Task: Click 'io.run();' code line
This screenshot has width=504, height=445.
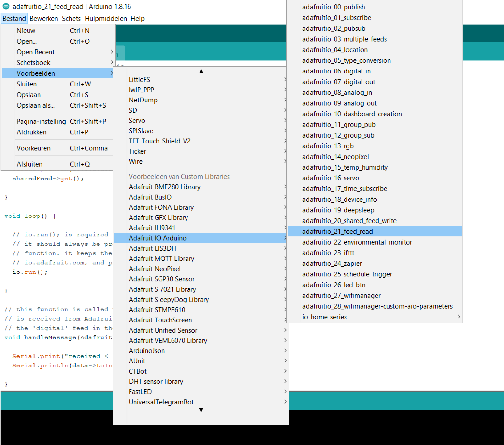Action: click(x=30, y=272)
